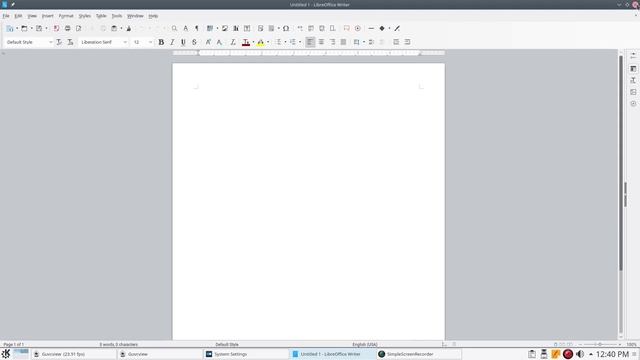Open highlighting color dropdown arrow
Image resolution: width=640 pixels, height=360 pixels.
click(x=268, y=42)
